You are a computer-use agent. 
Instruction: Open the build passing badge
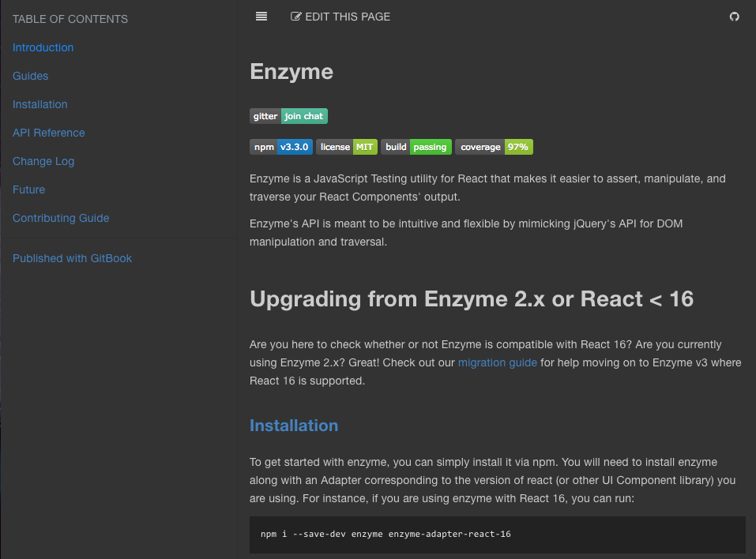416,147
